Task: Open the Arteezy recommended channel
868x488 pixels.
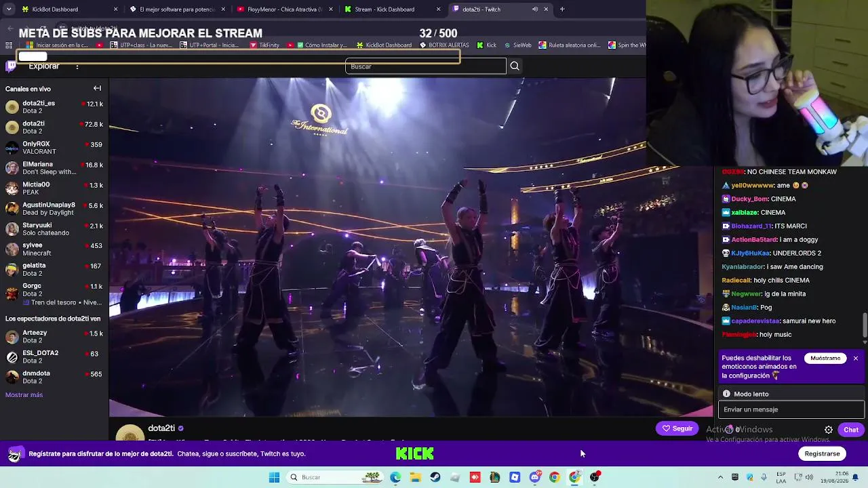Action: point(54,337)
